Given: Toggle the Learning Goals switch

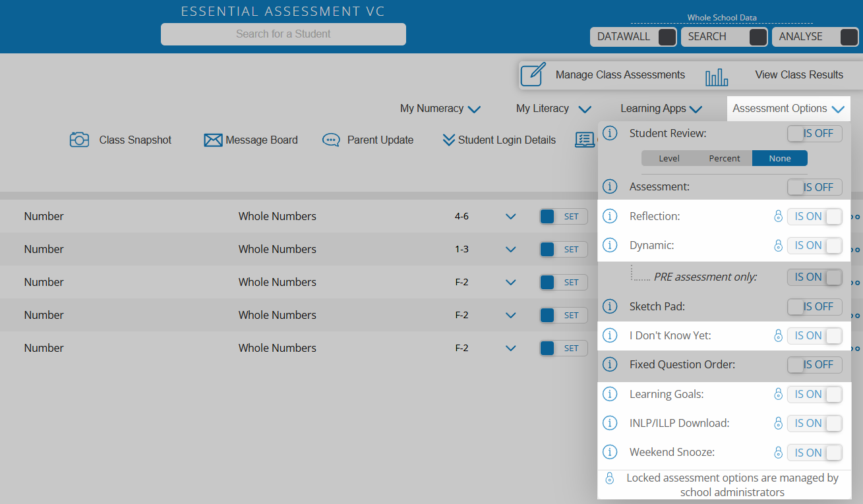Looking at the screenshot, I should coord(814,394).
